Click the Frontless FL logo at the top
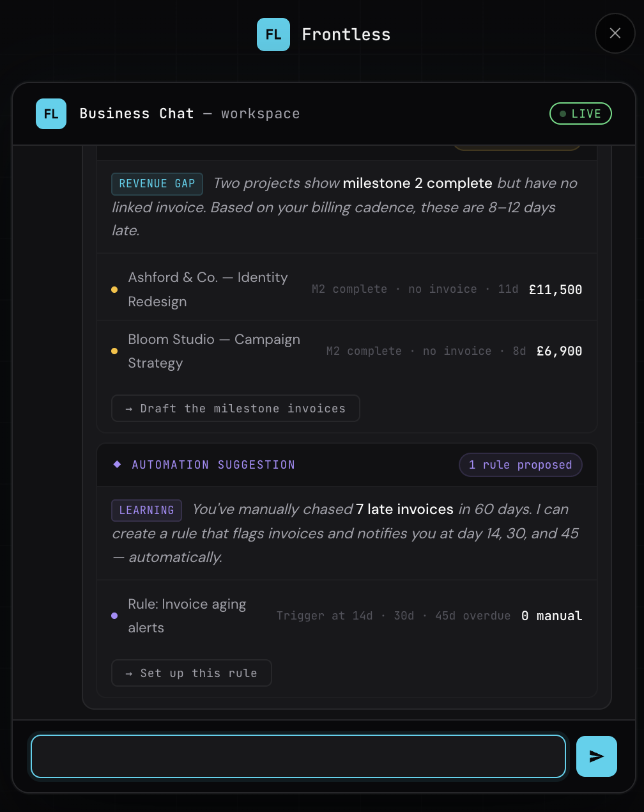Image resolution: width=644 pixels, height=812 pixels. pyautogui.click(x=273, y=35)
